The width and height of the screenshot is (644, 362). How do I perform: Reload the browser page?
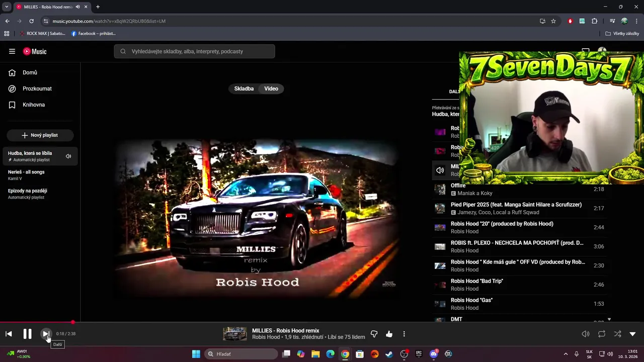(31, 21)
